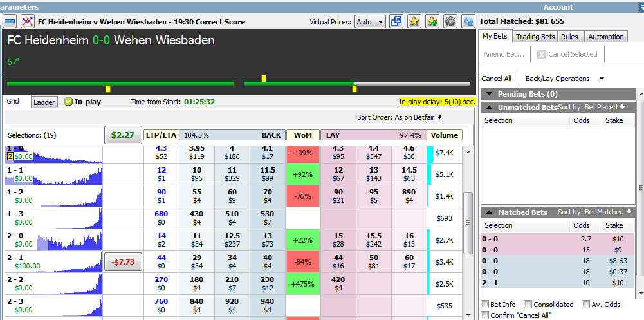This screenshot has width=644, height=320.
Task: Click the red -$7.73 button on 2 - 1
Action: point(124,262)
